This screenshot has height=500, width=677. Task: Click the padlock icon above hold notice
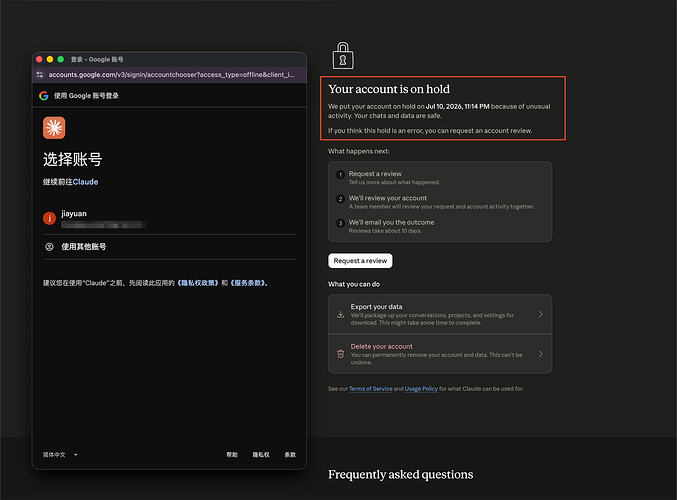coord(343,56)
